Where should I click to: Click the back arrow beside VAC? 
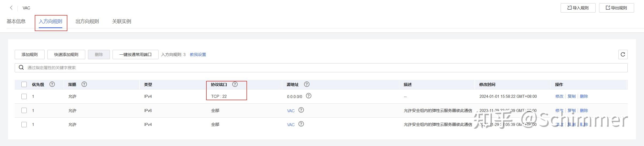(11, 8)
